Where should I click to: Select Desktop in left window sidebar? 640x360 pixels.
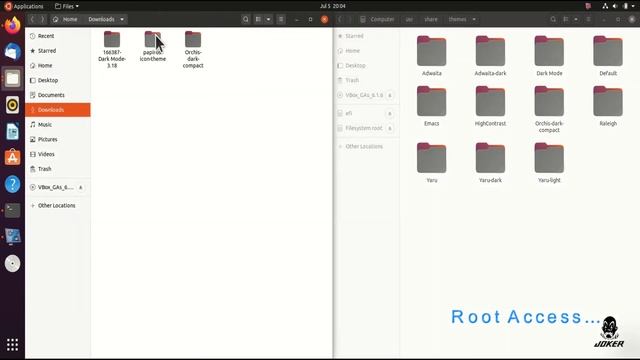(x=58, y=80)
